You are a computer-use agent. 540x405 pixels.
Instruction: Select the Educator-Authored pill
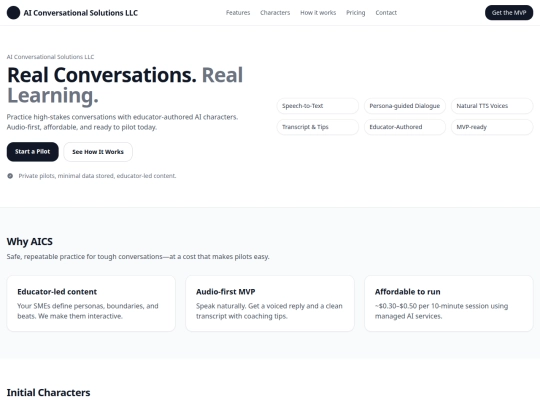click(x=405, y=127)
